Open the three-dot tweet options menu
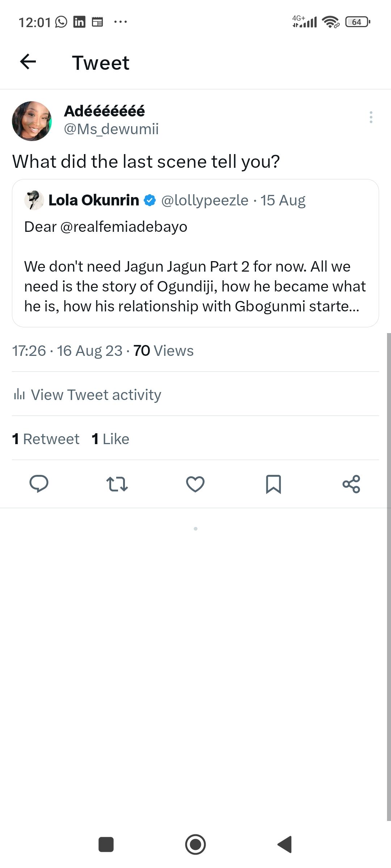The image size is (391, 868). 371,117
